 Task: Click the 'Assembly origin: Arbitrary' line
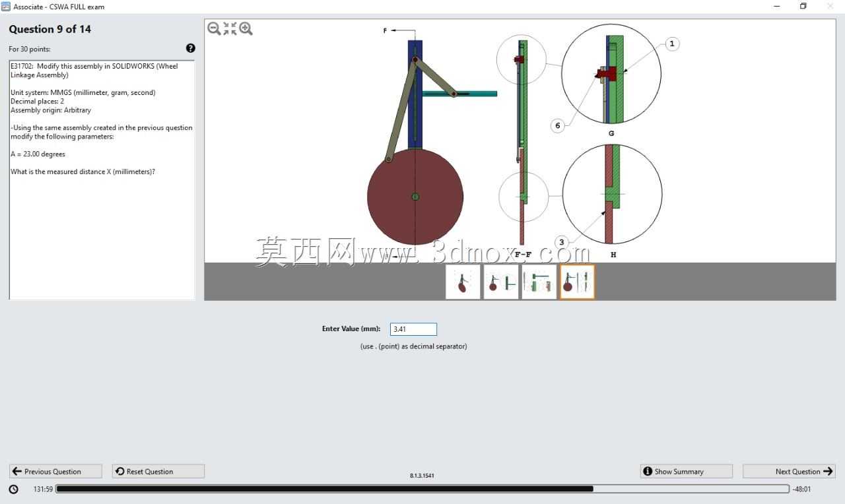(x=51, y=110)
